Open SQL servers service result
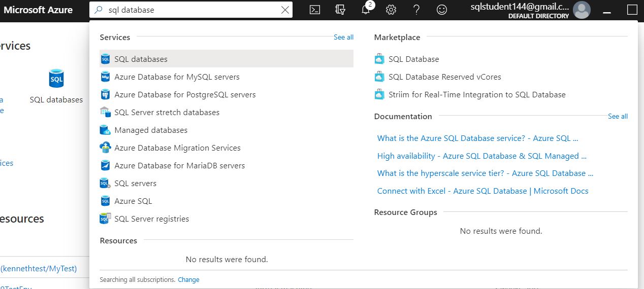The height and width of the screenshot is (289, 644). point(135,184)
